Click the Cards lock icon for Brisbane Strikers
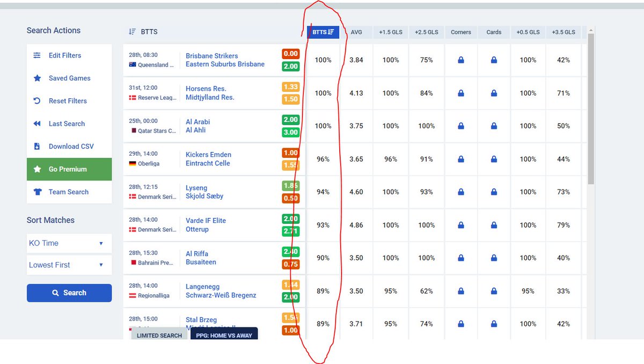The width and height of the screenshot is (644, 364). pos(494,60)
